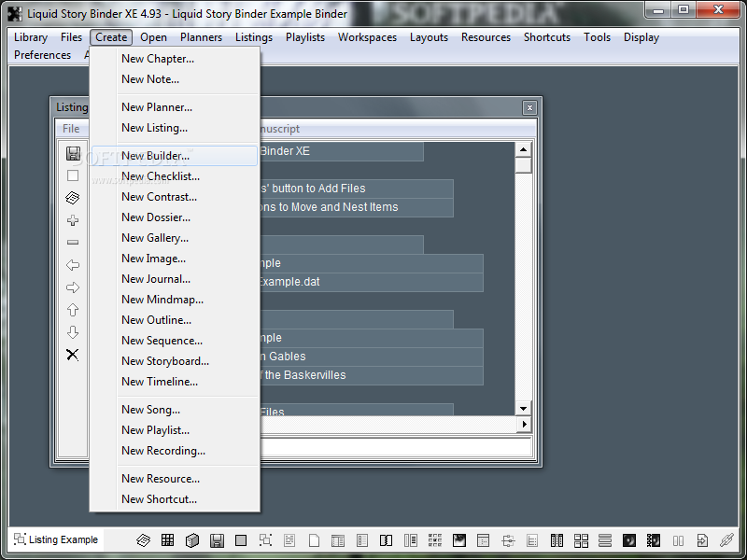
Task: Click the stacked sheets icon in bottom toolbar
Action: click(144, 540)
